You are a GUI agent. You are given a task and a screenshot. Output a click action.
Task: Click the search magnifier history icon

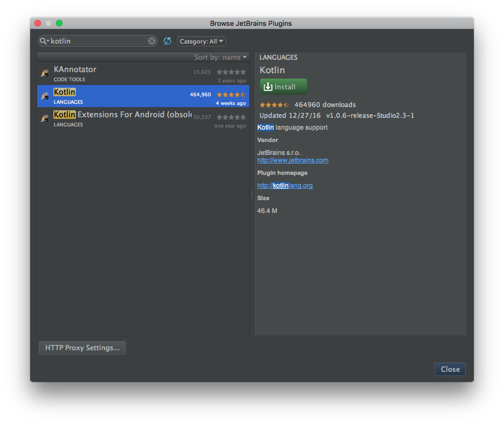[44, 41]
